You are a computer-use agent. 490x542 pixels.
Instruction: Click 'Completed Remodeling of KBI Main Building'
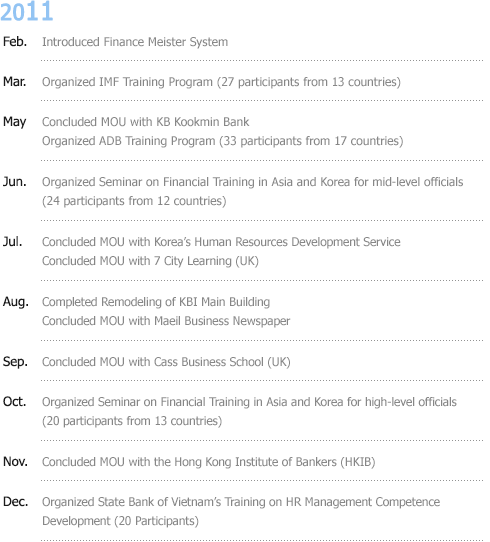(156, 302)
